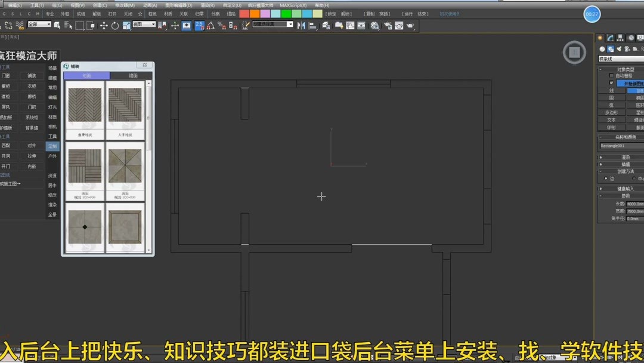Click the red color swatch in the plugin toolbar
644x363 pixels.
pos(244,11)
